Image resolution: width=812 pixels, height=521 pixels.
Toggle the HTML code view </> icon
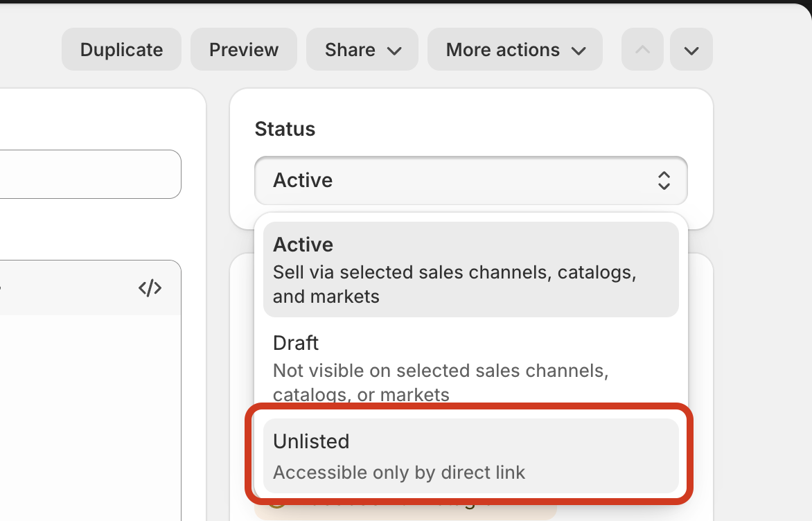(150, 288)
